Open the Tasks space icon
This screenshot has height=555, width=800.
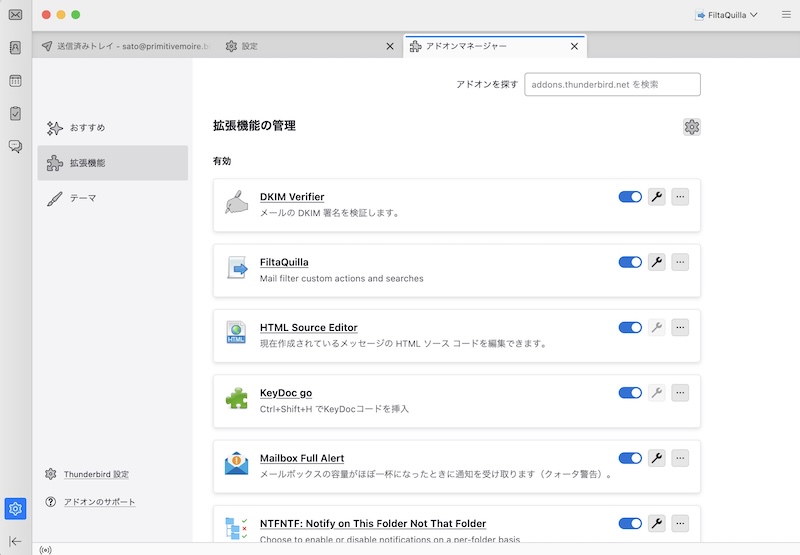pos(15,114)
